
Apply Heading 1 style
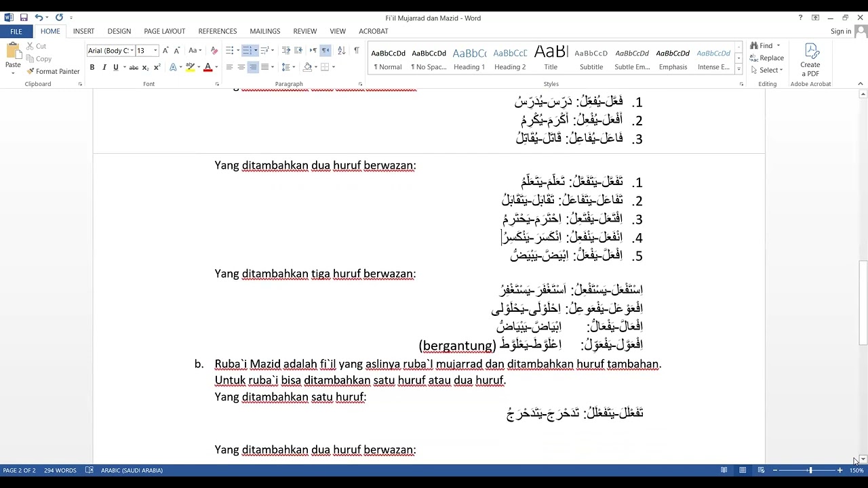pos(469,59)
